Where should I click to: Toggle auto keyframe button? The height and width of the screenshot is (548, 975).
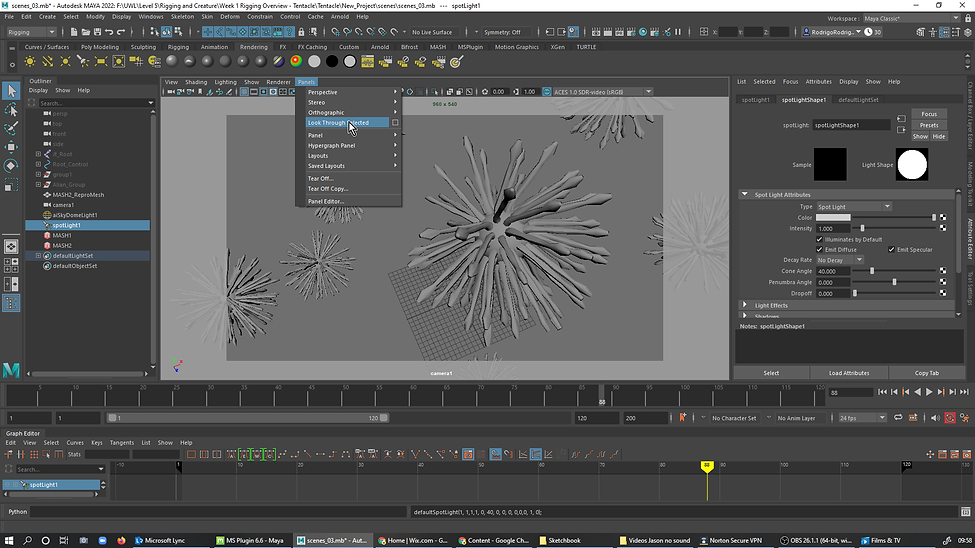[x=950, y=418]
